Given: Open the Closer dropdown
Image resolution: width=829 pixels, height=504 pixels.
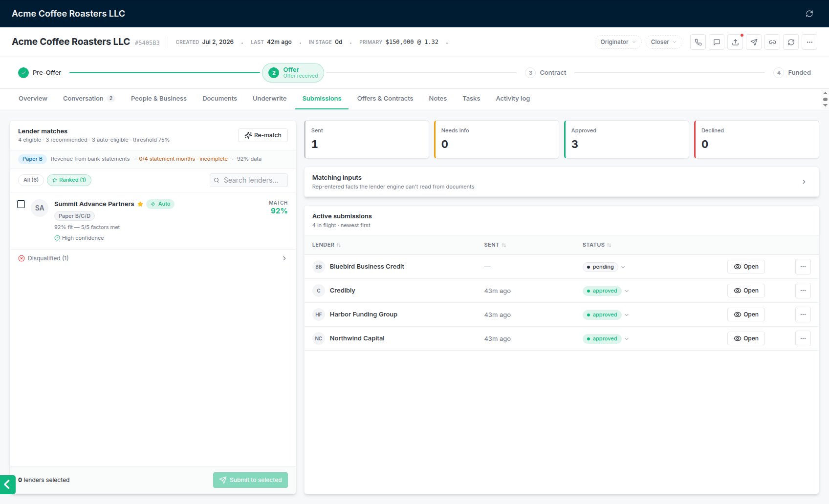Looking at the screenshot, I should [663, 42].
